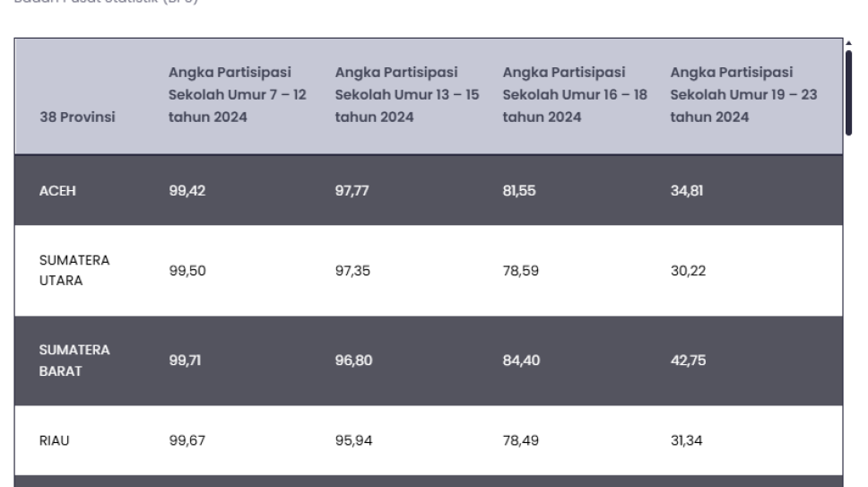868x487 pixels.
Task: Select the RIAU row label
Action: (x=54, y=440)
